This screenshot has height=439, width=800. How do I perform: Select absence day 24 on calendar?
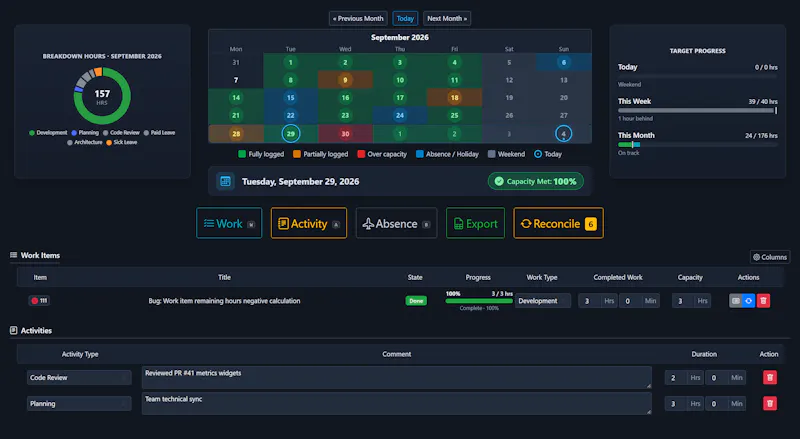point(400,115)
